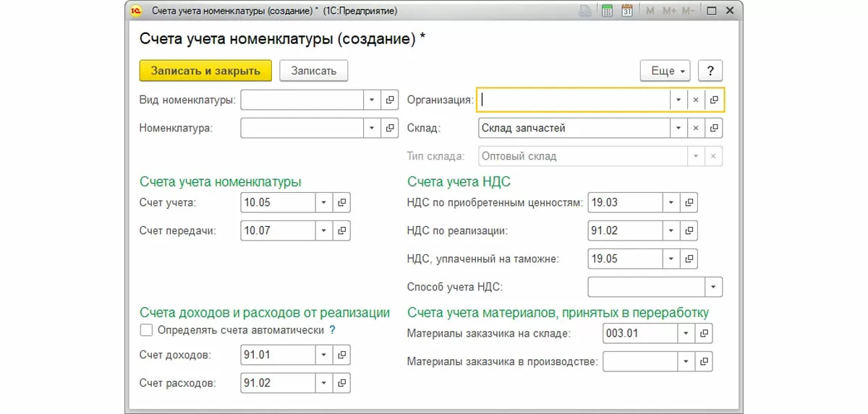Clear the Организация field with X
868x414 pixels.
[696, 100]
